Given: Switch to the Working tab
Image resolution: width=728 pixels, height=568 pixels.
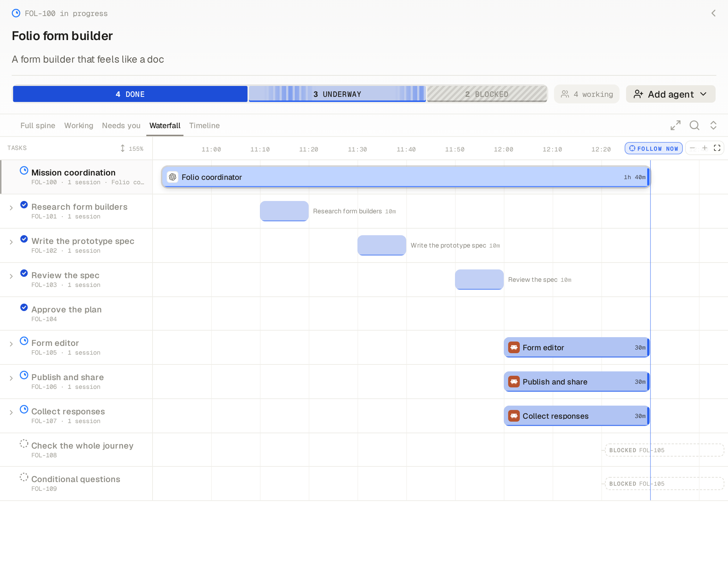Looking at the screenshot, I should 79,126.
